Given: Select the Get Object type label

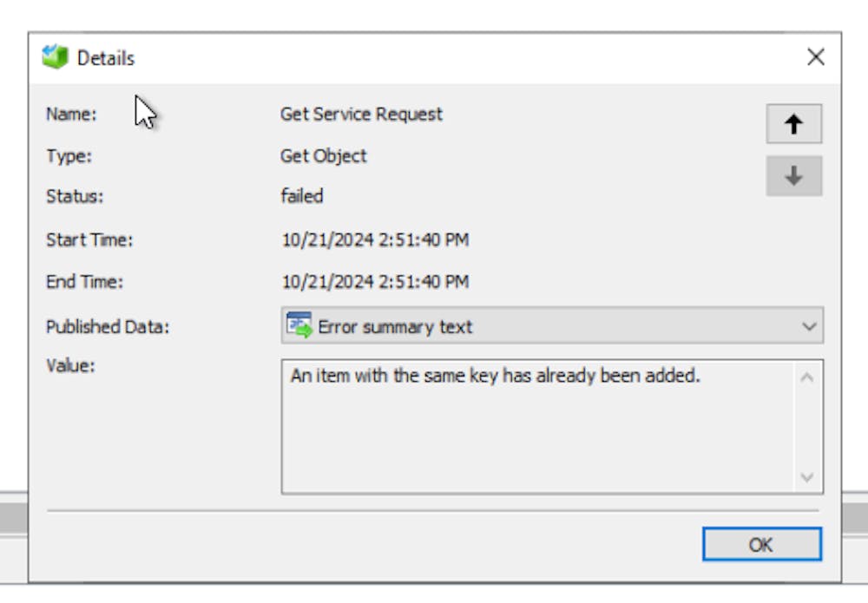Looking at the screenshot, I should pyautogui.click(x=322, y=156).
